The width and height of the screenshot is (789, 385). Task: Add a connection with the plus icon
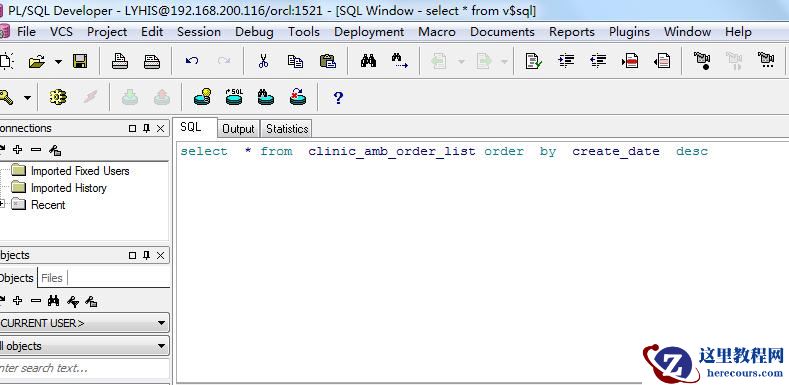[18, 149]
